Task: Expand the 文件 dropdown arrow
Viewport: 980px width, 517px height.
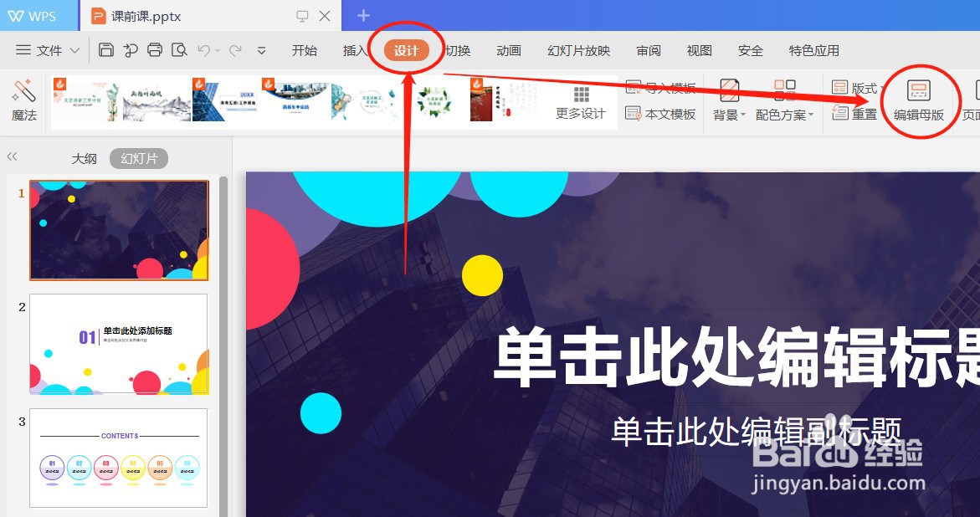Action: coord(74,50)
